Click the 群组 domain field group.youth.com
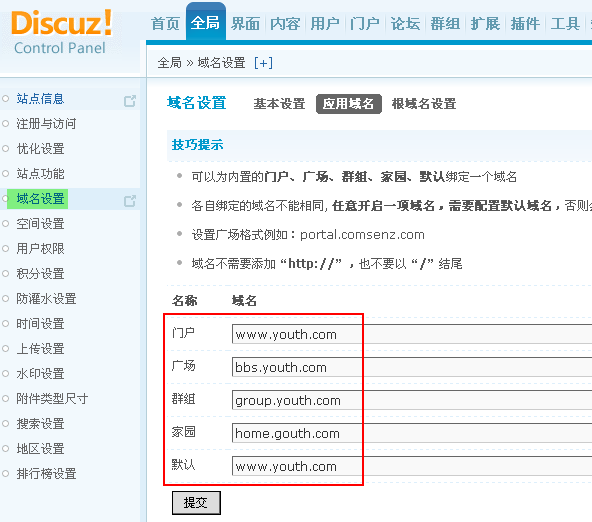 click(412, 400)
